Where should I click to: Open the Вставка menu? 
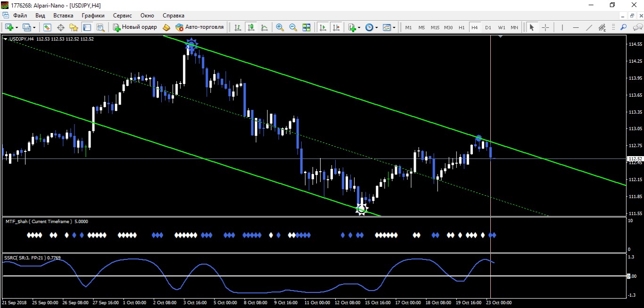[63, 16]
